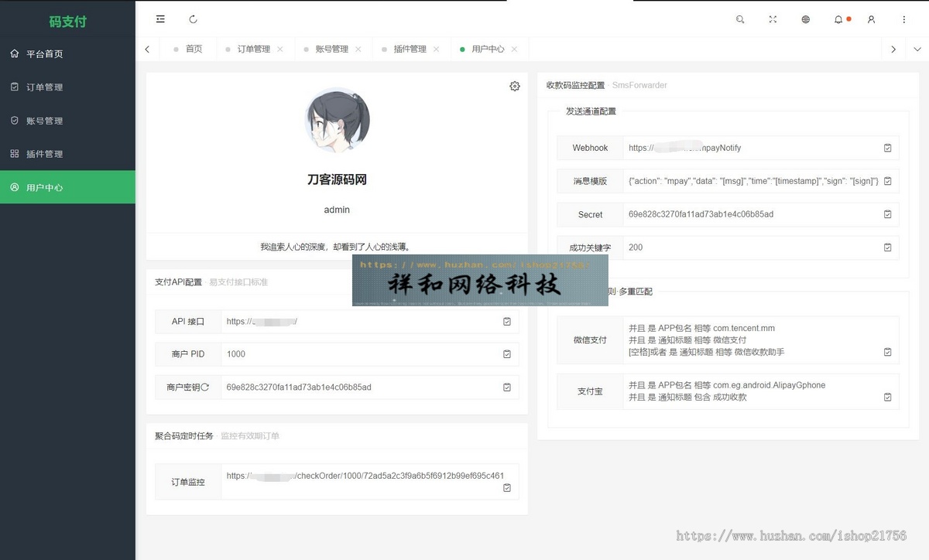This screenshot has height=560, width=929.
Task: Switch to the 账号管理 tab
Action: click(x=332, y=49)
